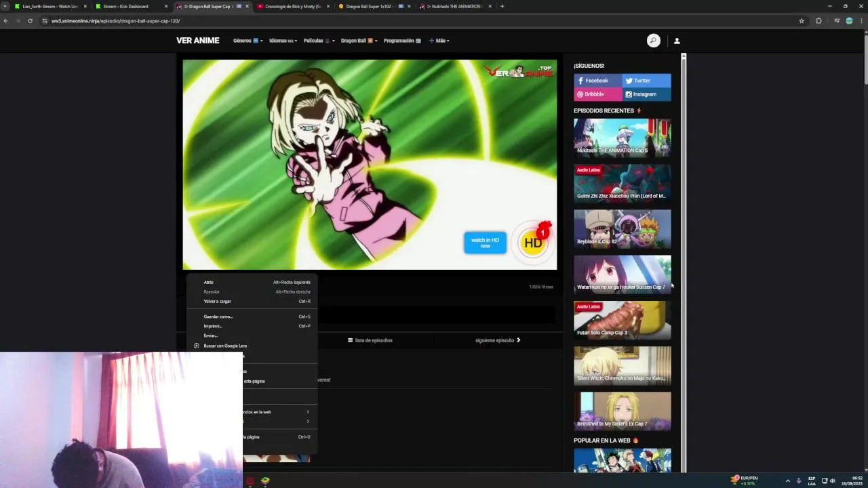Open Futari Solo Camp Cap 3 thumbnail
This screenshot has height=488, width=868.
[x=623, y=320]
